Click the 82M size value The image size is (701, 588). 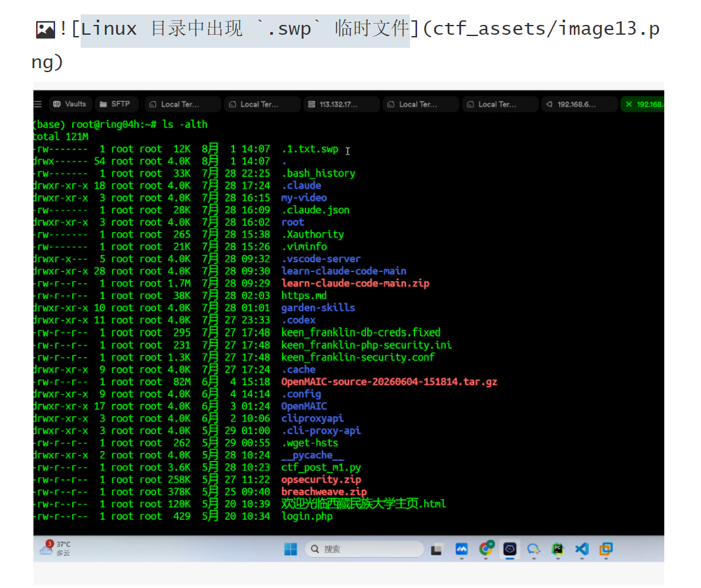point(182,382)
